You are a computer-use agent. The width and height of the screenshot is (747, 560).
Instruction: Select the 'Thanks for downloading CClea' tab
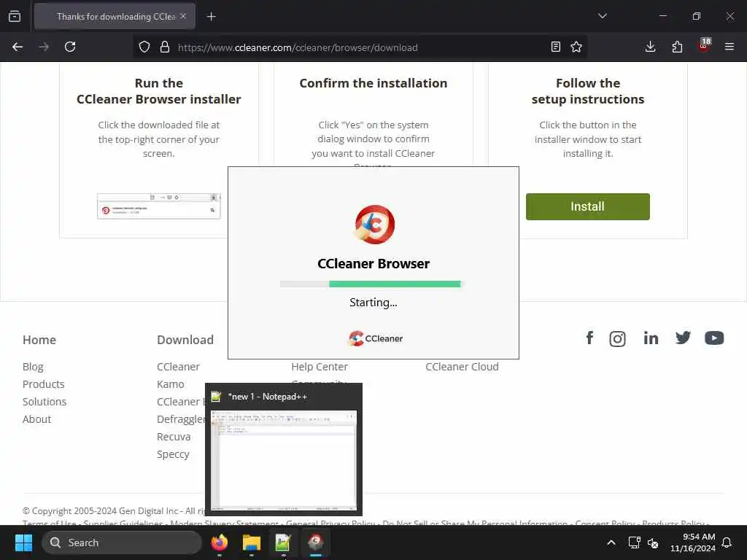click(115, 17)
